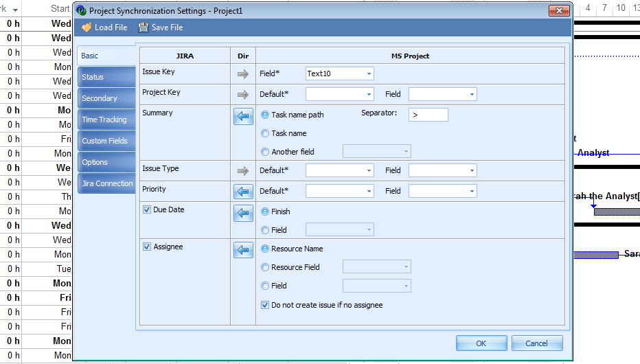Uncheck the Assignee checkbox
Screen dimensions: 640x364
point(147,247)
